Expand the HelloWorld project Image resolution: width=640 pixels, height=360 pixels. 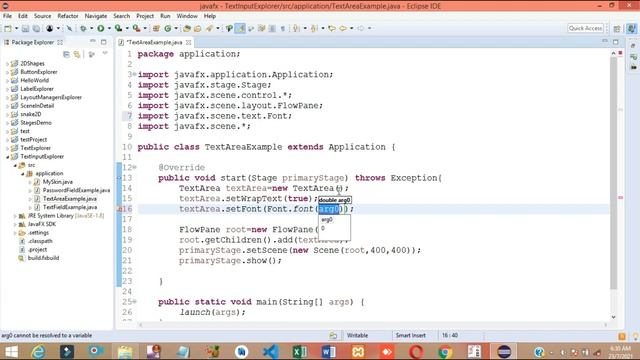coord(7,80)
